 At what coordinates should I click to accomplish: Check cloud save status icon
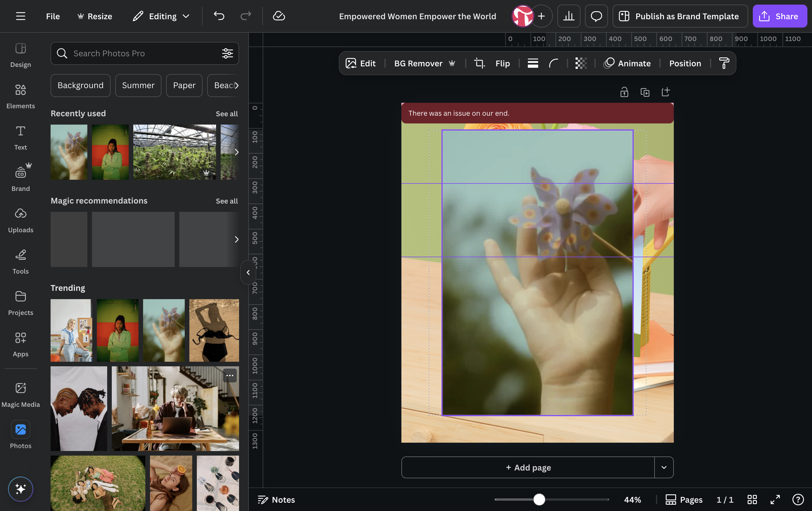[x=279, y=16]
